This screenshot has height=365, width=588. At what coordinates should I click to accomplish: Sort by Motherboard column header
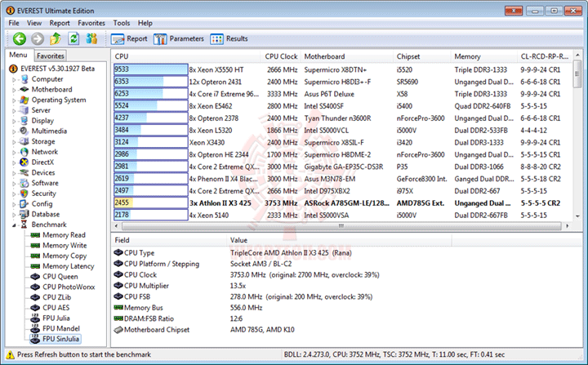[347, 56]
